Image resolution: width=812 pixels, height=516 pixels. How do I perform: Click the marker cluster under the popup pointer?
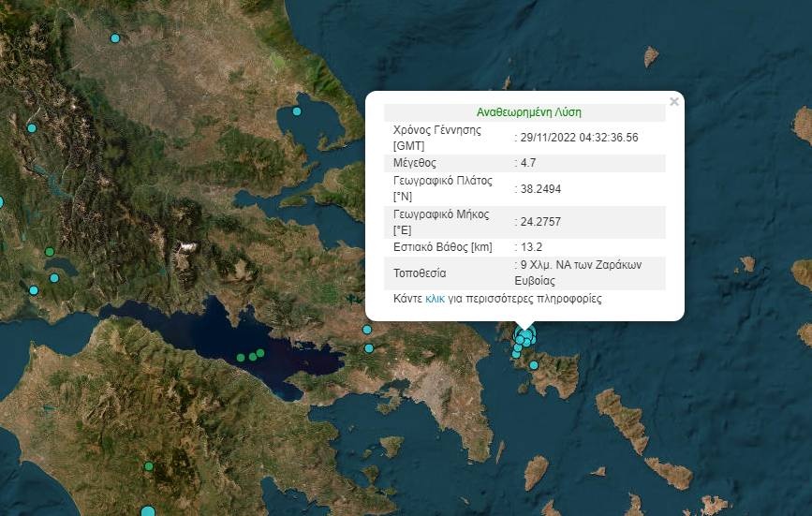pyautogui.click(x=525, y=336)
